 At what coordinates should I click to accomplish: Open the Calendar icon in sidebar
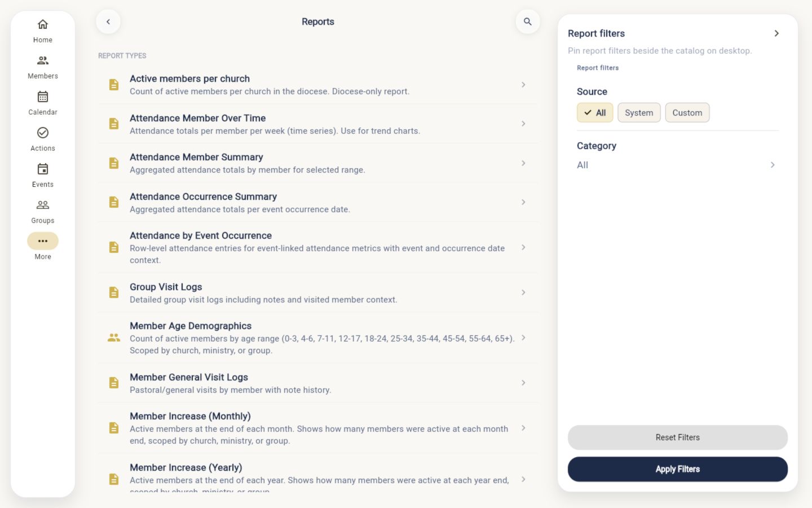[x=43, y=97]
